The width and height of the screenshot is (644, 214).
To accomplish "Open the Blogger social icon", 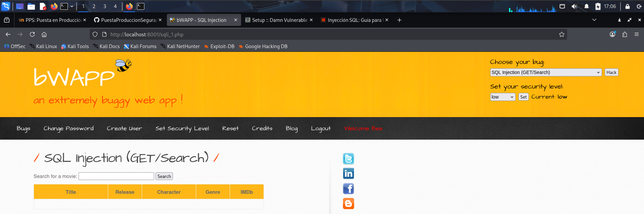I will pos(349,204).
